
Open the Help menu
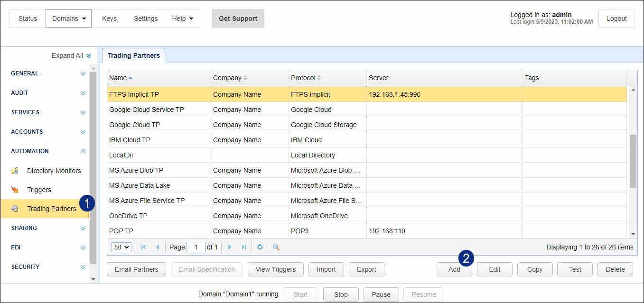tap(183, 18)
